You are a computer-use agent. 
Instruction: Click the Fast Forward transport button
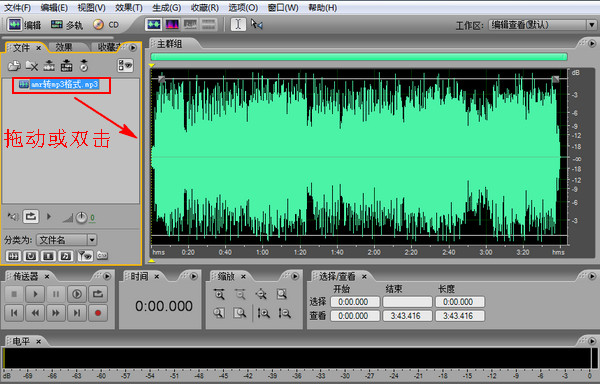tap(56, 313)
